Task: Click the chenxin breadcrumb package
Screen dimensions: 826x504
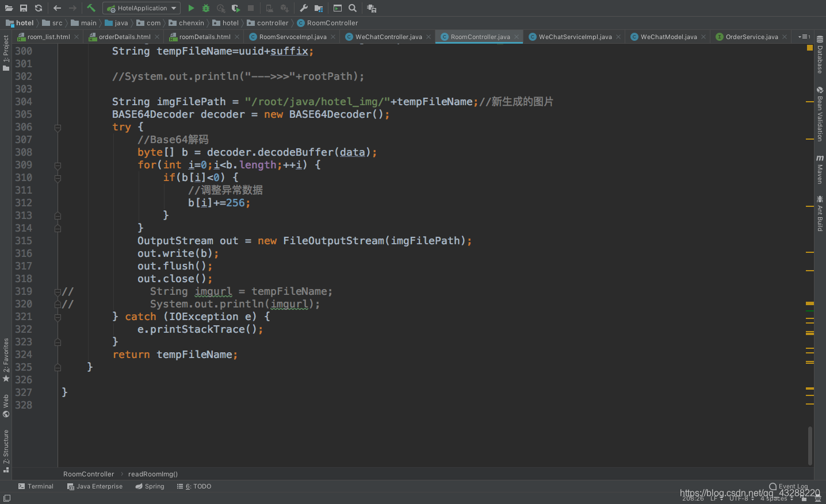Action: point(186,23)
